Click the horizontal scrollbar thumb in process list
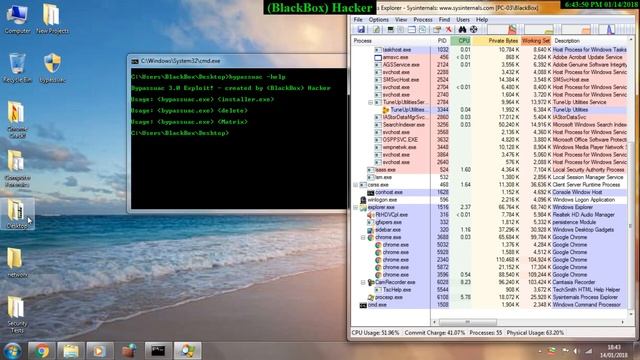Screen dimensions: 640x360 point(468,322)
